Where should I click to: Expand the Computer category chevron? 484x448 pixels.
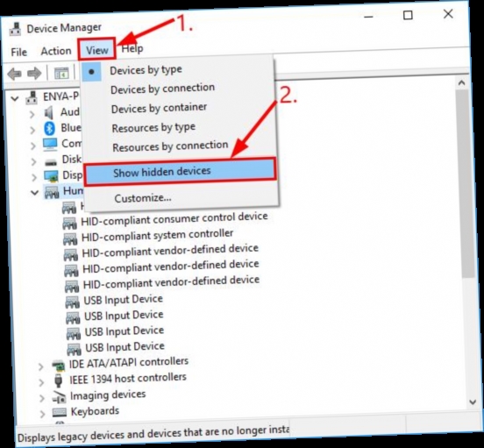(x=33, y=146)
